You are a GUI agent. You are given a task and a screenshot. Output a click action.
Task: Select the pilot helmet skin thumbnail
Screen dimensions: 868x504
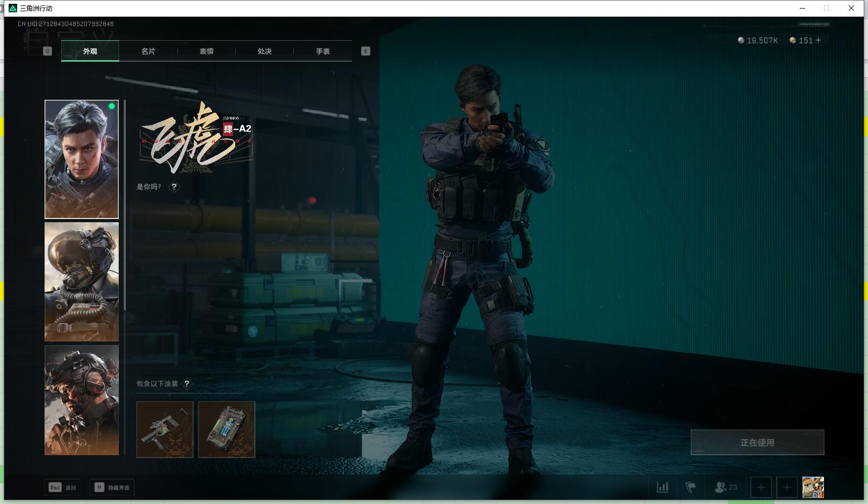pyautogui.click(x=82, y=282)
